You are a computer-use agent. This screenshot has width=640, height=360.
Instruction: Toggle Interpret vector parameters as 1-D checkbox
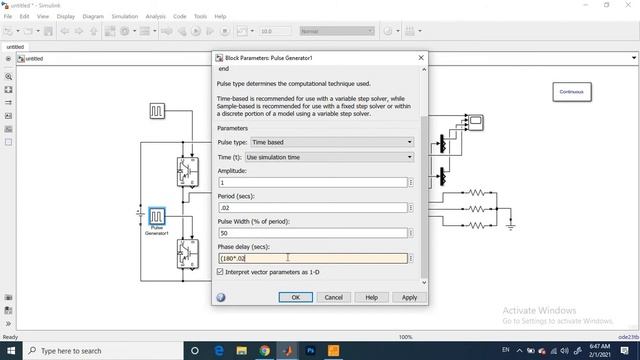(220, 272)
